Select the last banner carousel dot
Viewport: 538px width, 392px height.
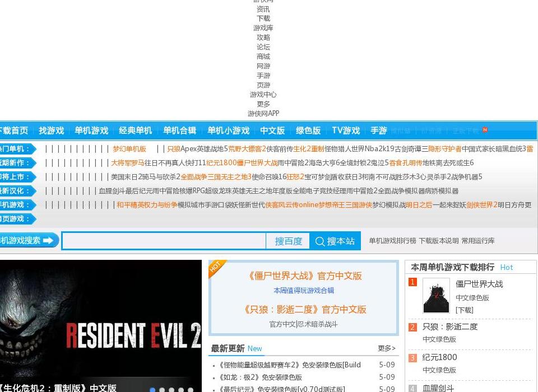coord(191,390)
